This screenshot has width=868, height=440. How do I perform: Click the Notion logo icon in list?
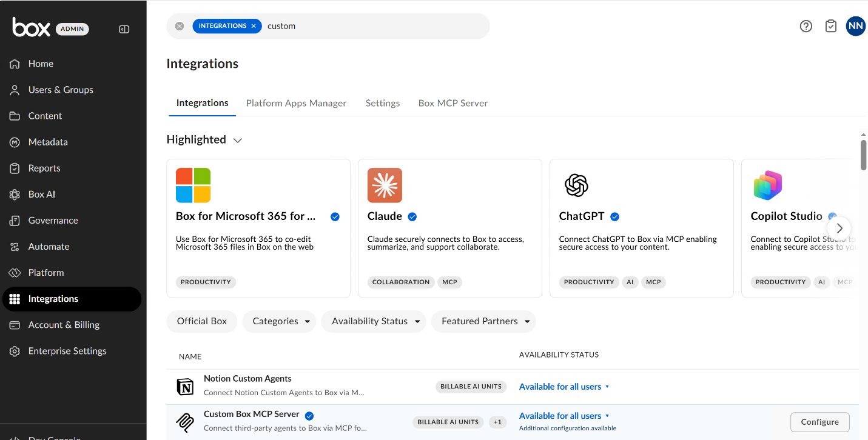pos(185,387)
